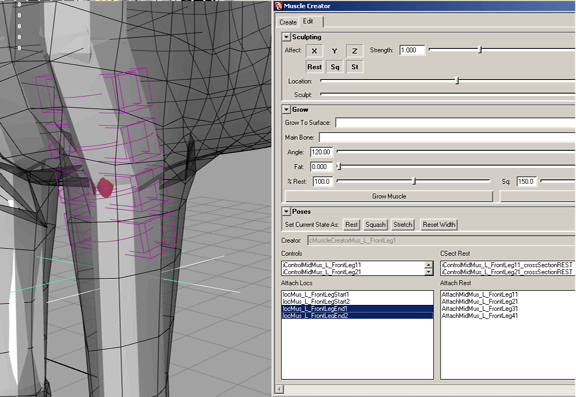Click the % Rest value field
The height and width of the screenshot is (397, 576).
click(x=323, y=181)
